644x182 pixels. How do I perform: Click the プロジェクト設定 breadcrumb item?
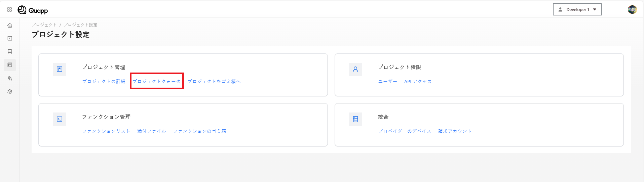point(80,25)
